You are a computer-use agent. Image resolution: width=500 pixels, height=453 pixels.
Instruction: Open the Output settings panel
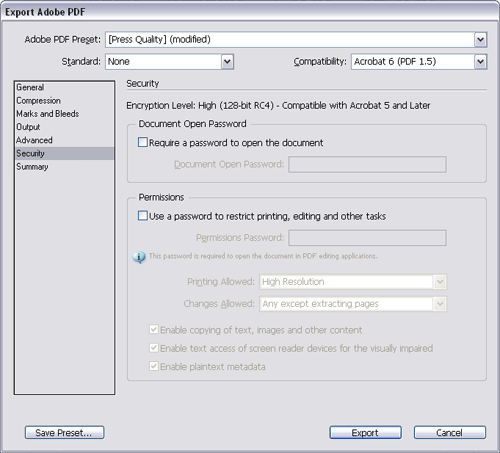click(64, 127)
